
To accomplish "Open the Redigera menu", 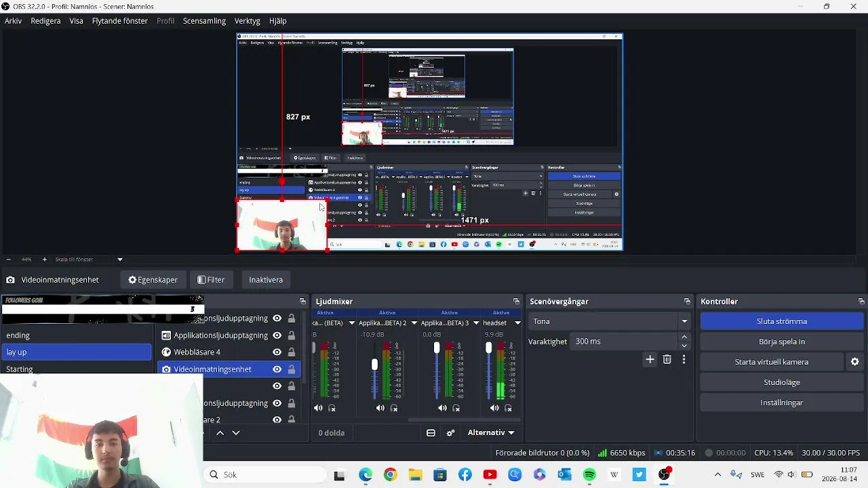I will [45, 21].
